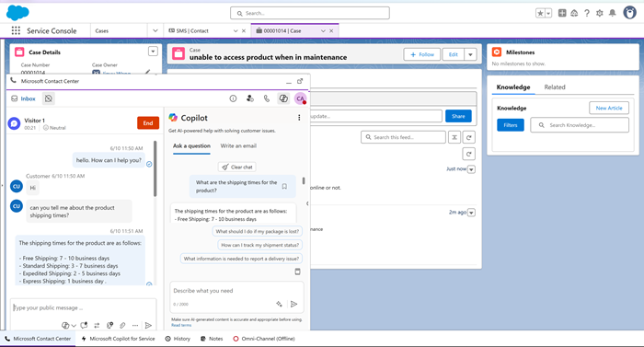644x347 pixels.
Task: Open more case actions dropdown beside Edit
Action: point(471,54)
